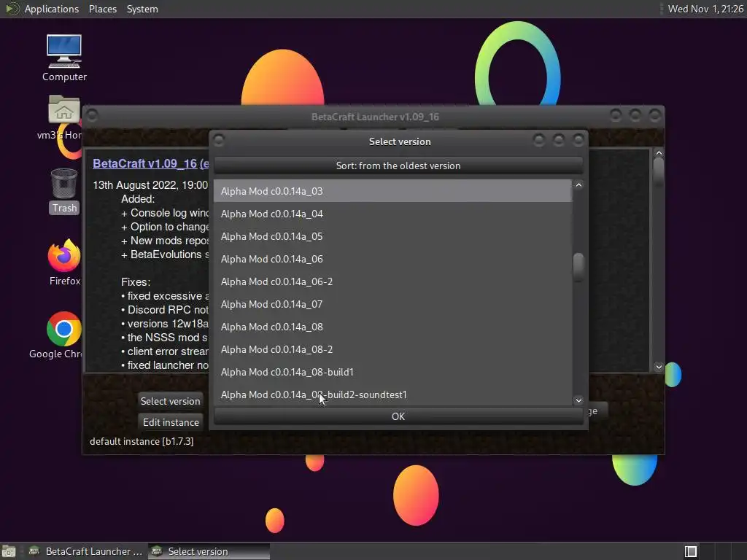
Task: Launch Firefox from the desktop
Action: tap(64, 262)
